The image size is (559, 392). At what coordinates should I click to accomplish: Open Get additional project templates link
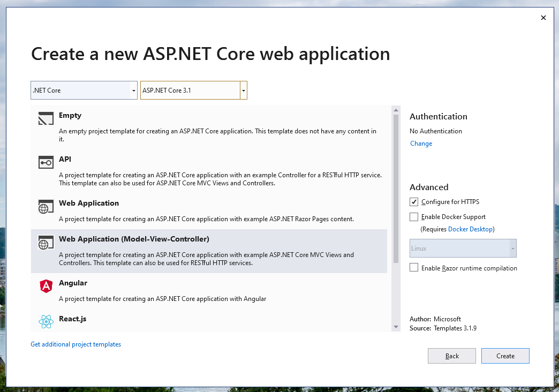pyautogui.click(x=75, y=344)
